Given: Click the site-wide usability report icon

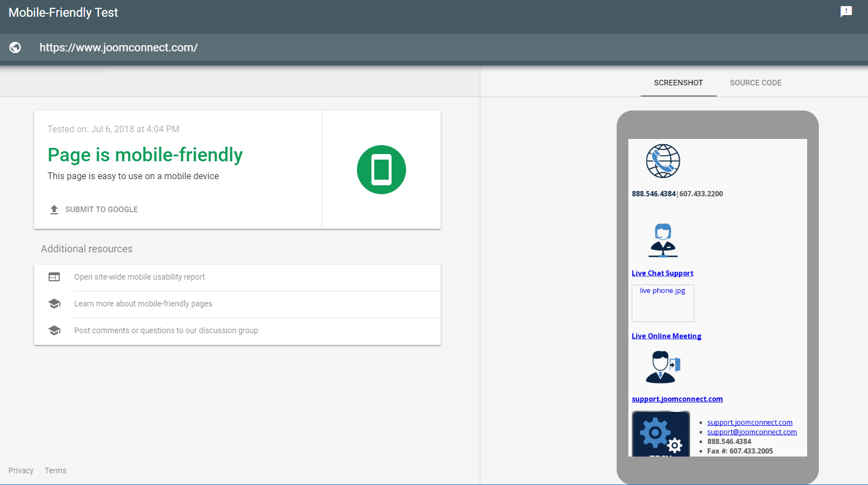Looking at the screenshot, I should pos(54,277).
